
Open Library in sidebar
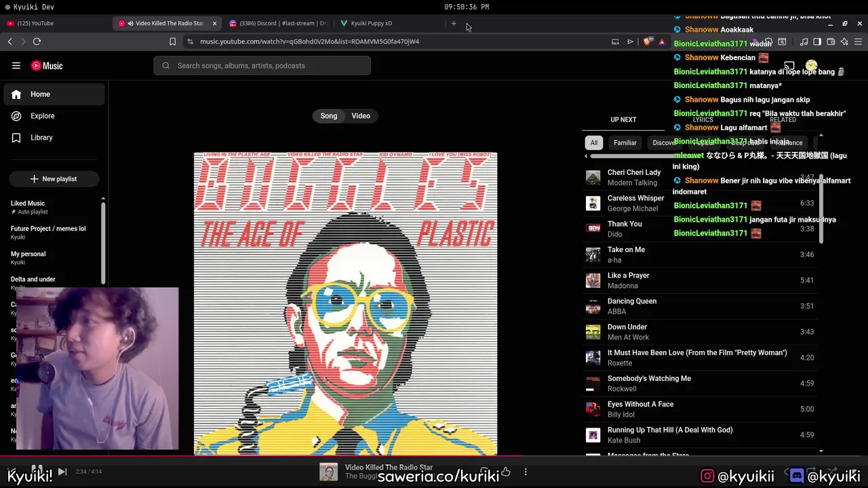(54, 138)
